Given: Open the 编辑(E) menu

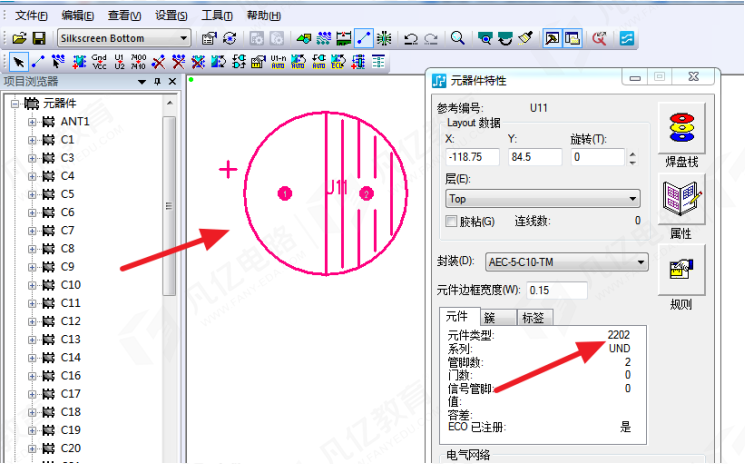Looking at the screenshot, I should 77,16.
